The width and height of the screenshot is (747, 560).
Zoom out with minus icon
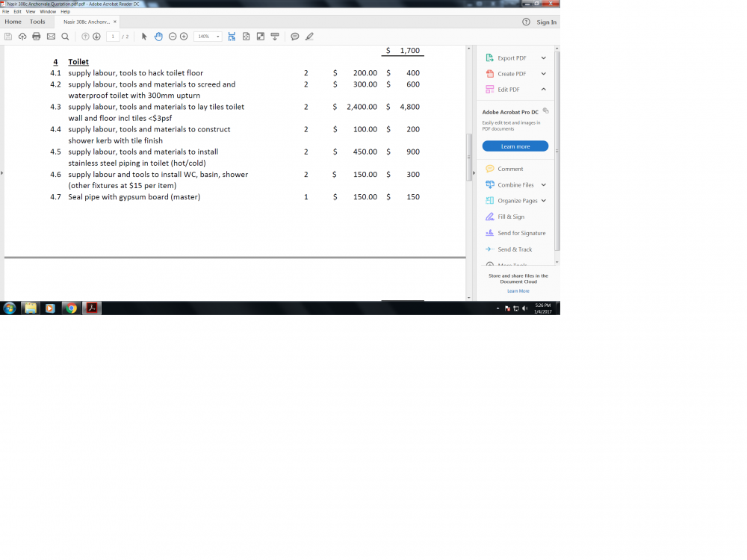click(x=173, y=37)
